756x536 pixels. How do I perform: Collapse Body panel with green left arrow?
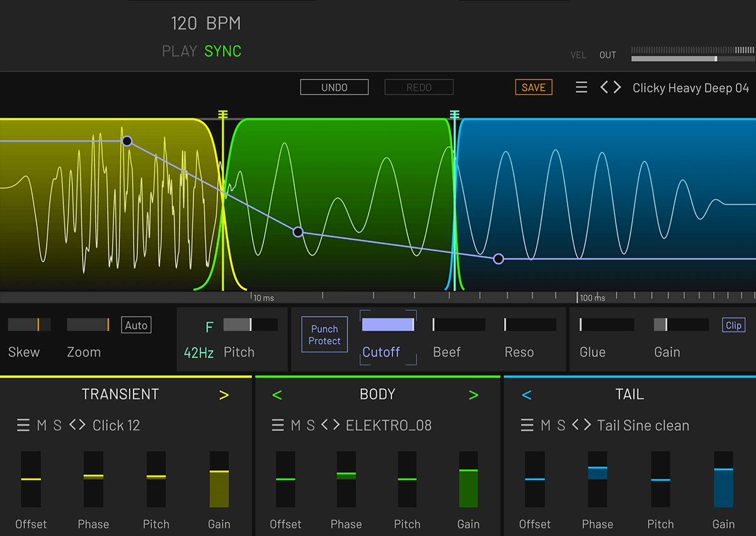(277, 395)
